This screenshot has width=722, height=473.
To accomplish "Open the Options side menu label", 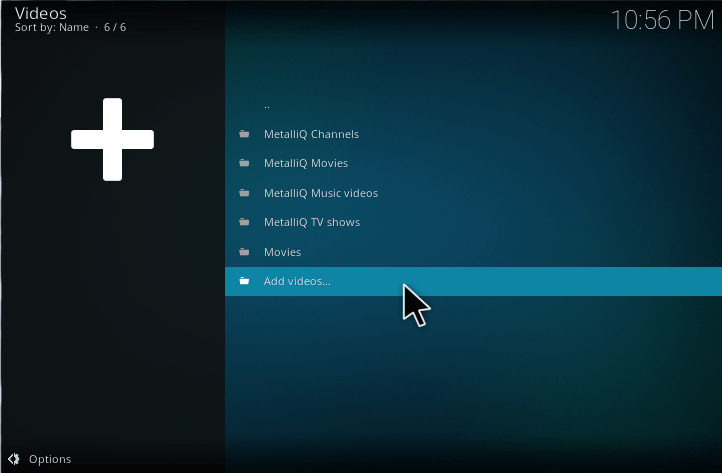I will point(50,459).
